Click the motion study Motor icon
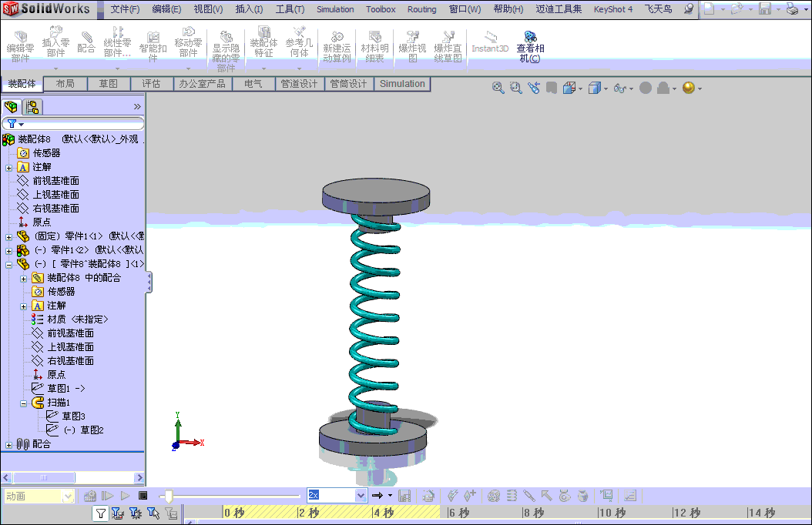Screen dimensions: 812x525 click(x=494, y=496)
